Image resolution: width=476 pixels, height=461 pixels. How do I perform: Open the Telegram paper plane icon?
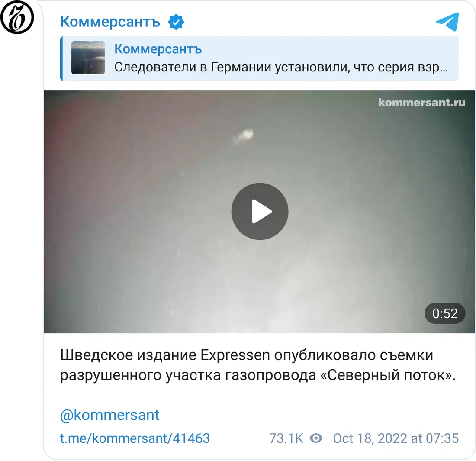447,22
